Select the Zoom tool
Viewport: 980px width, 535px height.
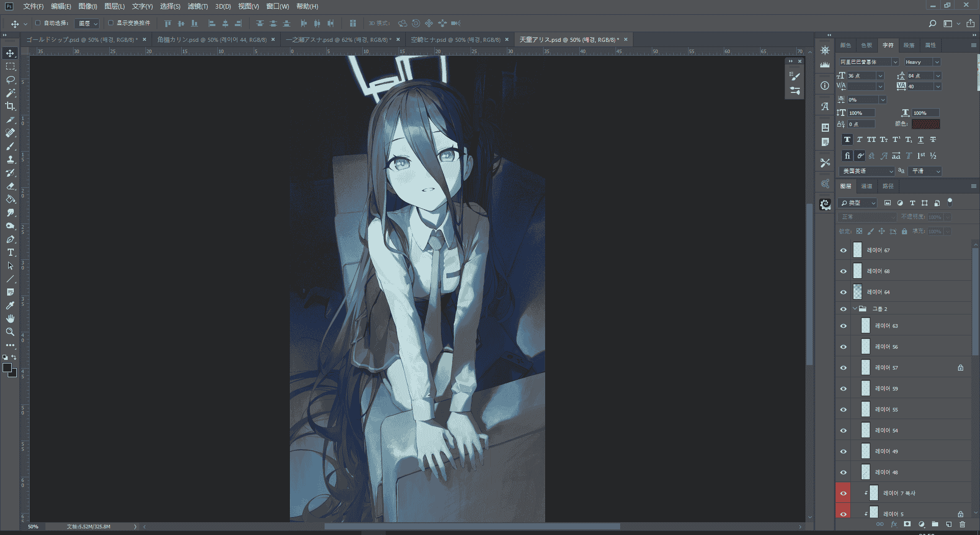coord(10,332)
